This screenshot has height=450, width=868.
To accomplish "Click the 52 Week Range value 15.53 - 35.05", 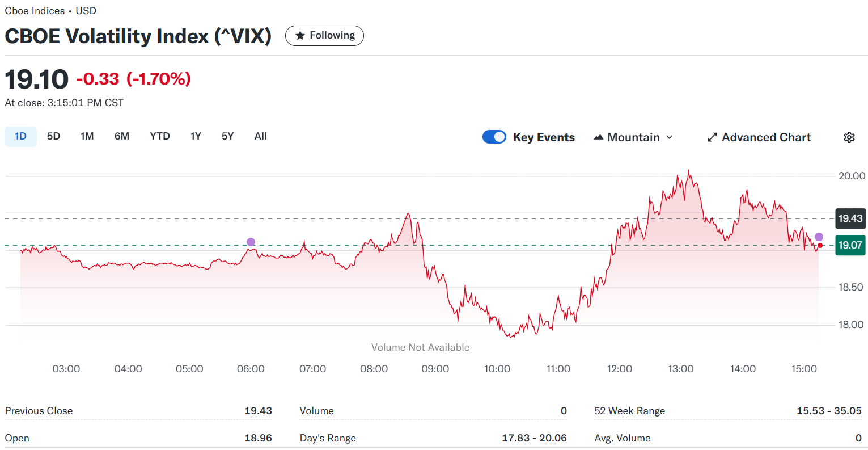I will [829, 411].
